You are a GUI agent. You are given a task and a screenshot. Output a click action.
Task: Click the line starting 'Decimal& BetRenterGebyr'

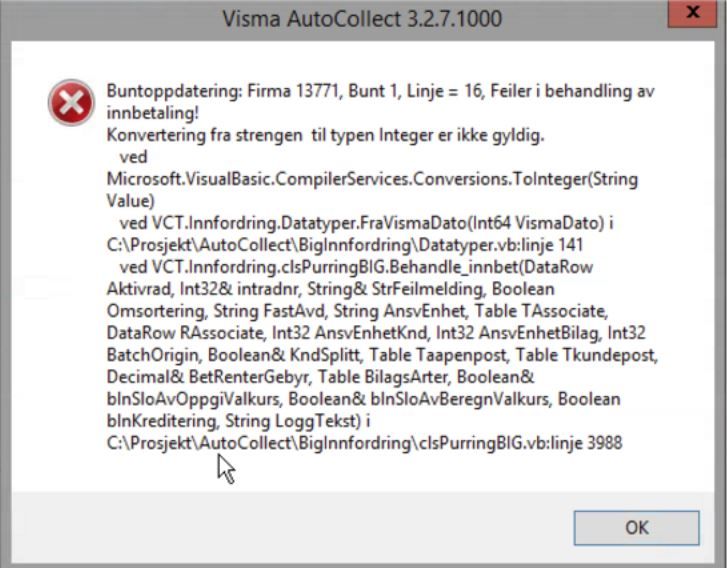320,377
